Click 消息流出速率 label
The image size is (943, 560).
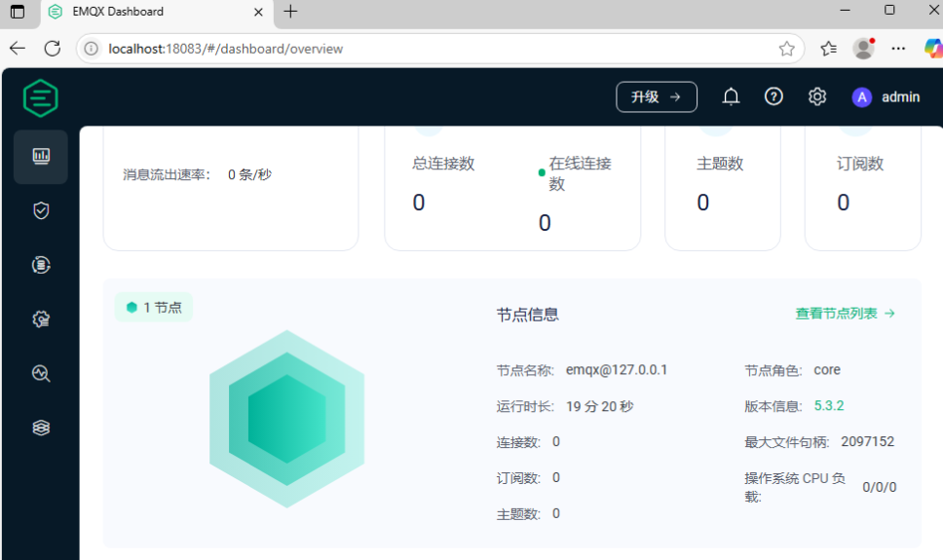click(167, 175)
